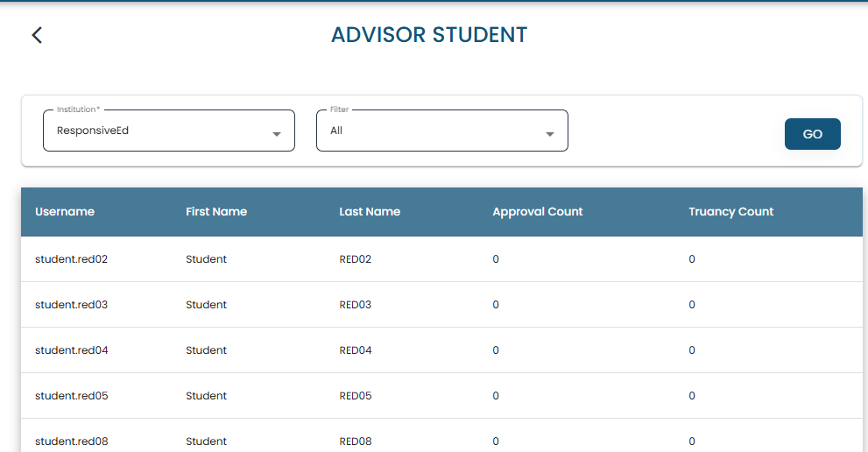868x452 pixels.
Task: Click the Filter dropdown arrow
Action: [550, 134]
